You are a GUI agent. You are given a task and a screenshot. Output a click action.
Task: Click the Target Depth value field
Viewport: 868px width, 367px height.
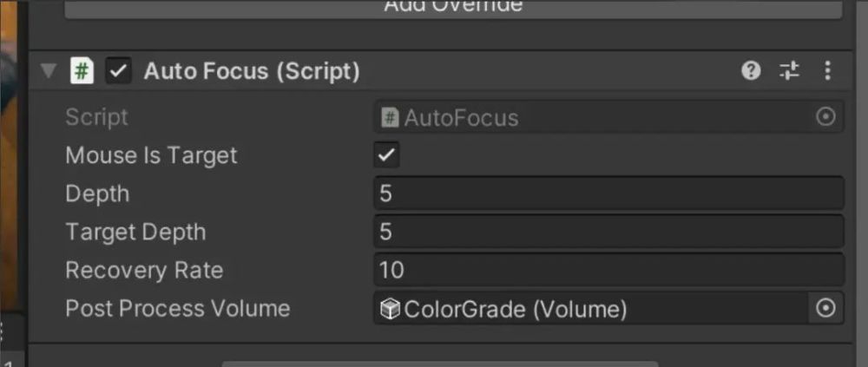tap(609, 232)
